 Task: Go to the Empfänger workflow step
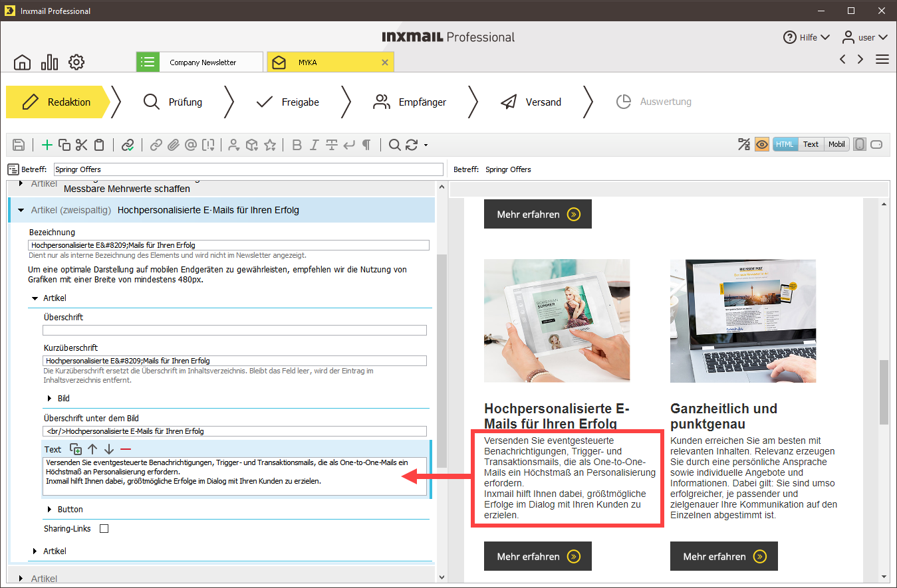tap(410, 102)
